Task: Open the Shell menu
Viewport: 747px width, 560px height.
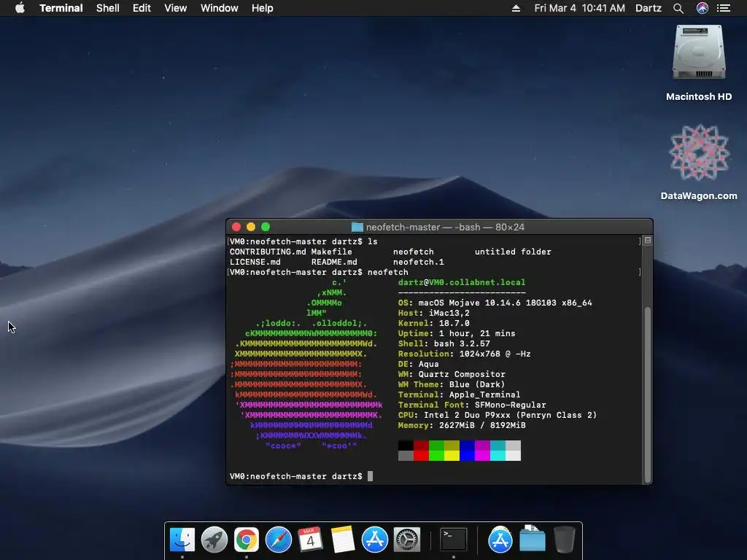Action: (108, 8)
